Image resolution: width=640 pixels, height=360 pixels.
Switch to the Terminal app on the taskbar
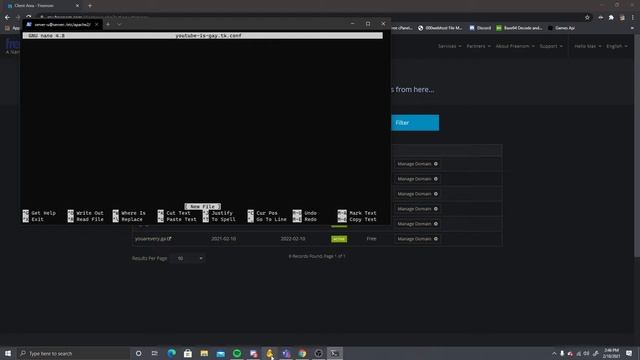335,353
